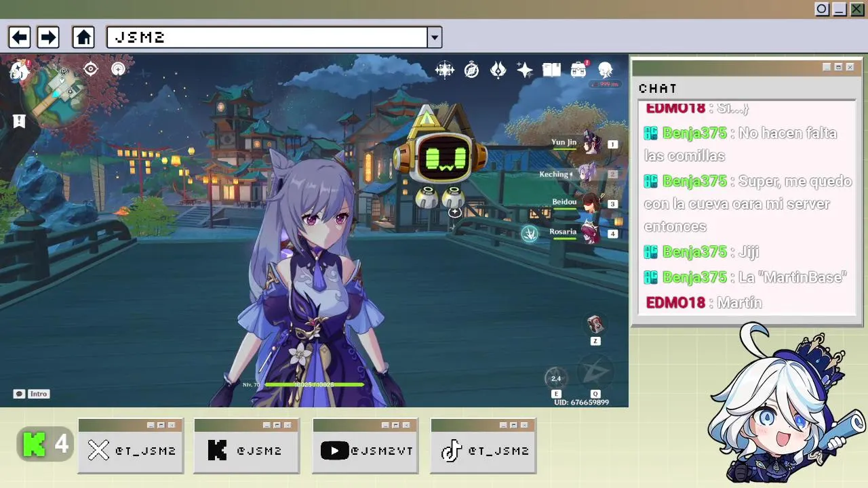The width and height of the screenshot is (868, 488).
Task: Click the chat message 'Jiji'
Action: click(x=748, y=252)
